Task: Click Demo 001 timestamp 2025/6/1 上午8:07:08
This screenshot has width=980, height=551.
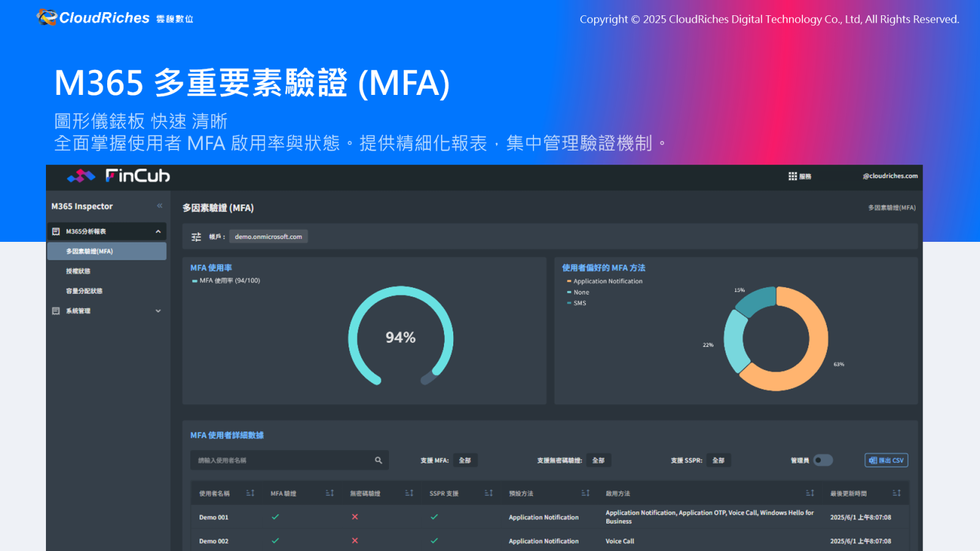Action: point(861,517)
